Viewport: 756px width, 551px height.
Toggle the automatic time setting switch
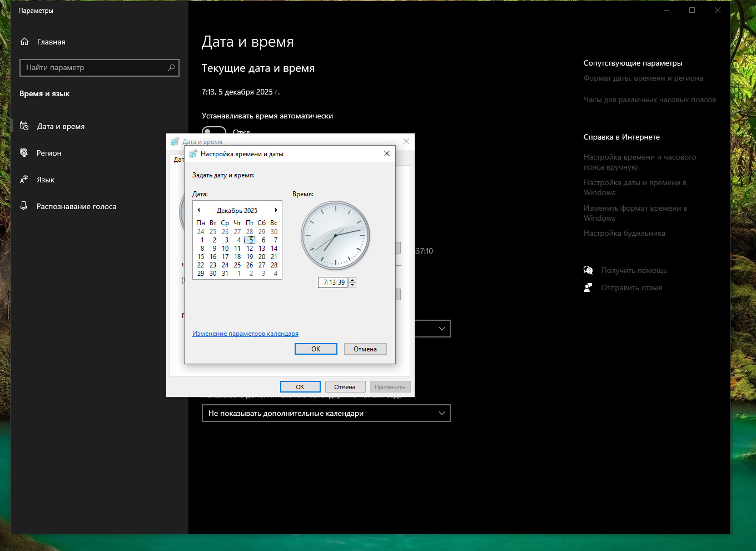click(214, 130)
